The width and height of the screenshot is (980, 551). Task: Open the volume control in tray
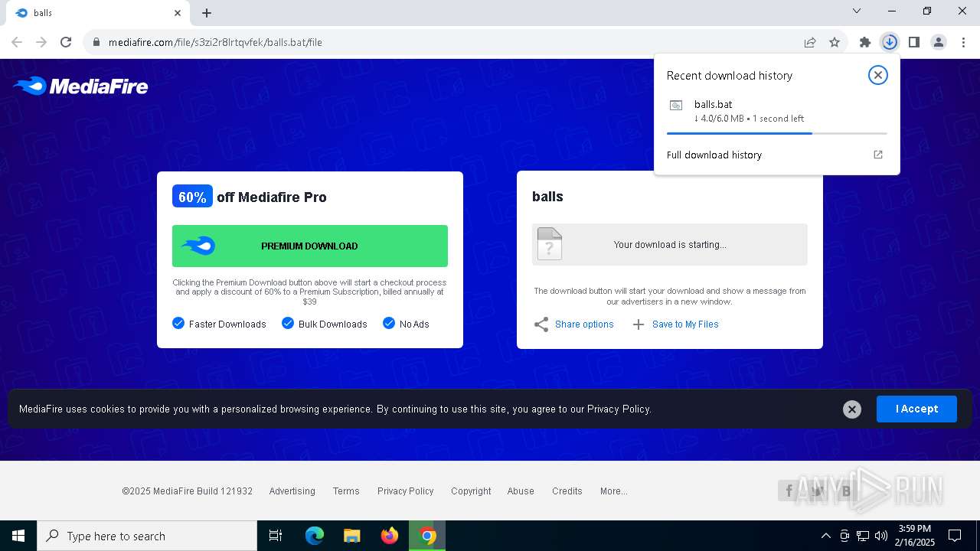click(881, 536)
